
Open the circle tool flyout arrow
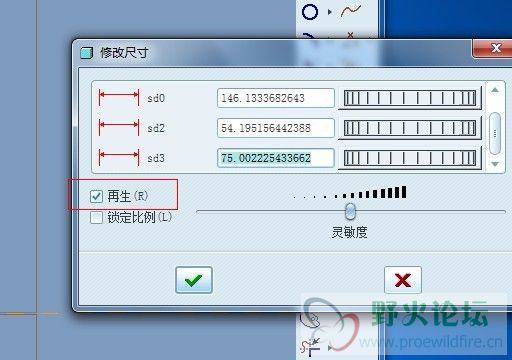(330, 12)
